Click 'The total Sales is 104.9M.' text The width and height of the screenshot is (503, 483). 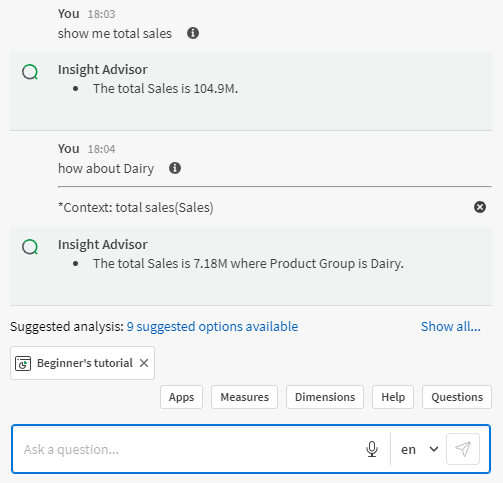[165, 89]
